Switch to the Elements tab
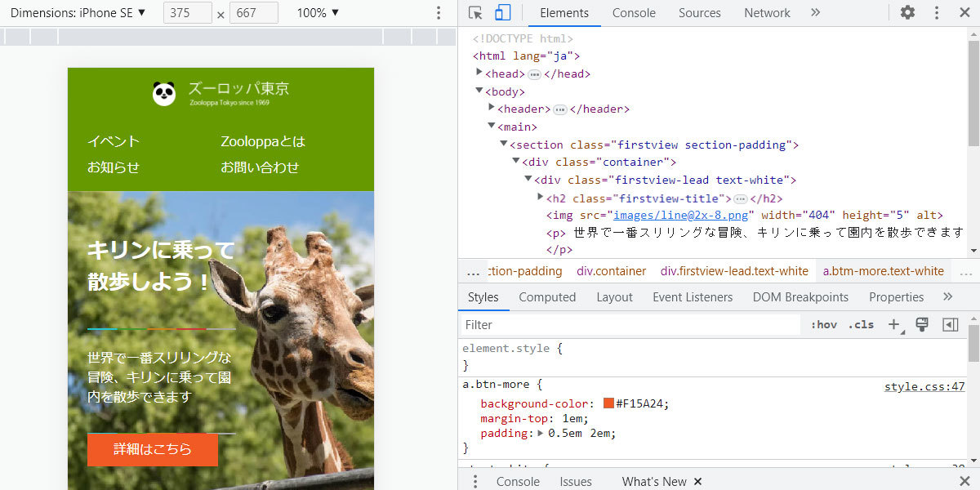Image resolution: width=980 pixels, height=490 pixels. point(564,13)
